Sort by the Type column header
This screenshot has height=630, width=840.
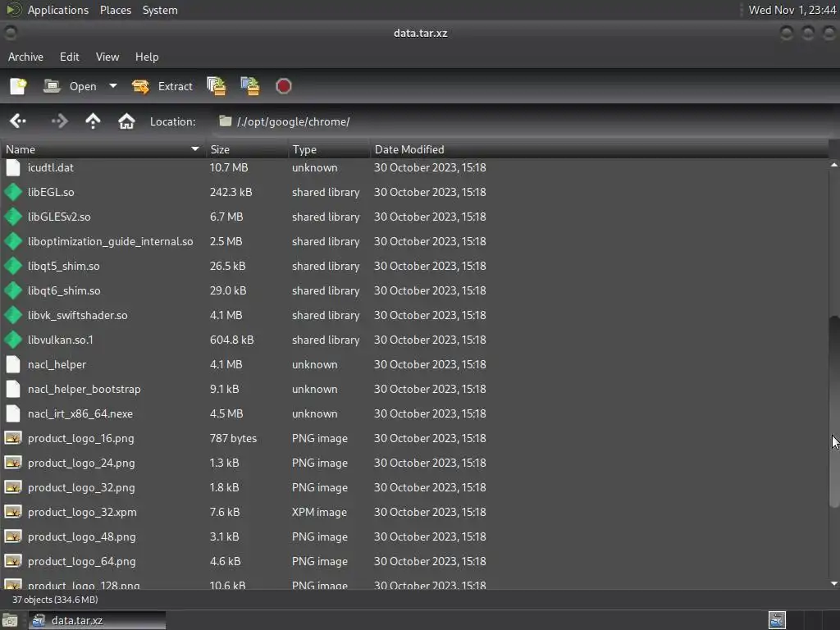click(329, 149)
